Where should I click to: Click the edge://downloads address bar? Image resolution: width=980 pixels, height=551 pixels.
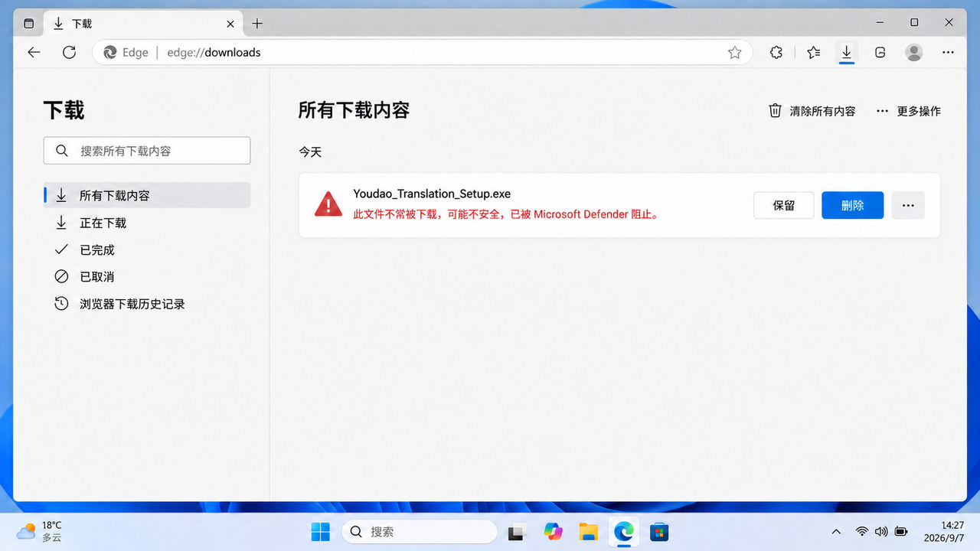coord(423,52)
